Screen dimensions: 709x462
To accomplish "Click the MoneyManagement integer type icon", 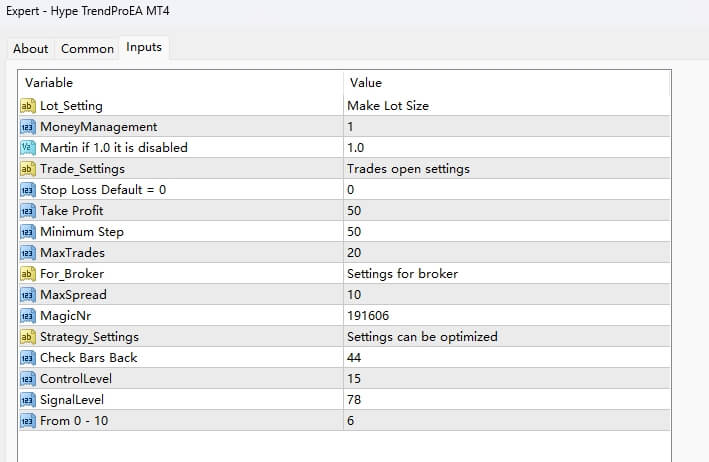I will tap(27, 126).
